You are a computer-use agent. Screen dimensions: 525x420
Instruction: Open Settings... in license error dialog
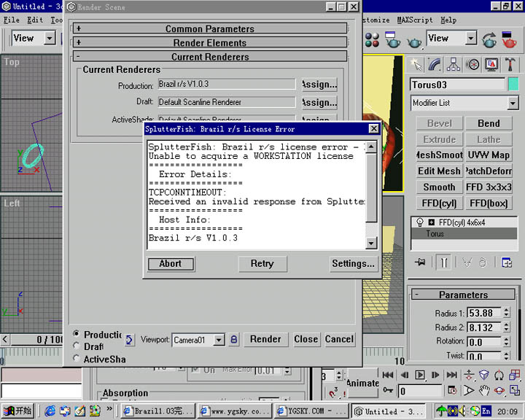pyautogui.click(x=354, y=264)
